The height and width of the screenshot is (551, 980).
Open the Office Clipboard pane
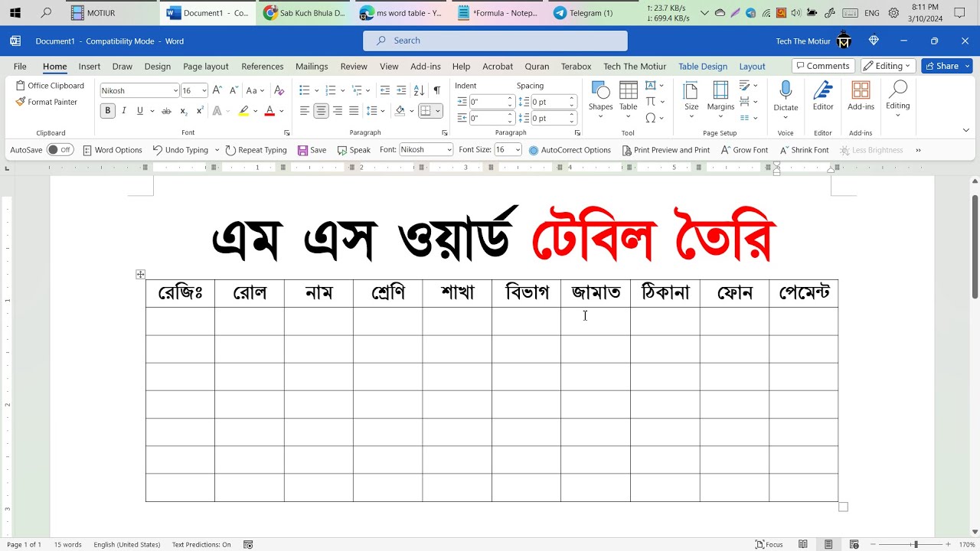point(50,86)
